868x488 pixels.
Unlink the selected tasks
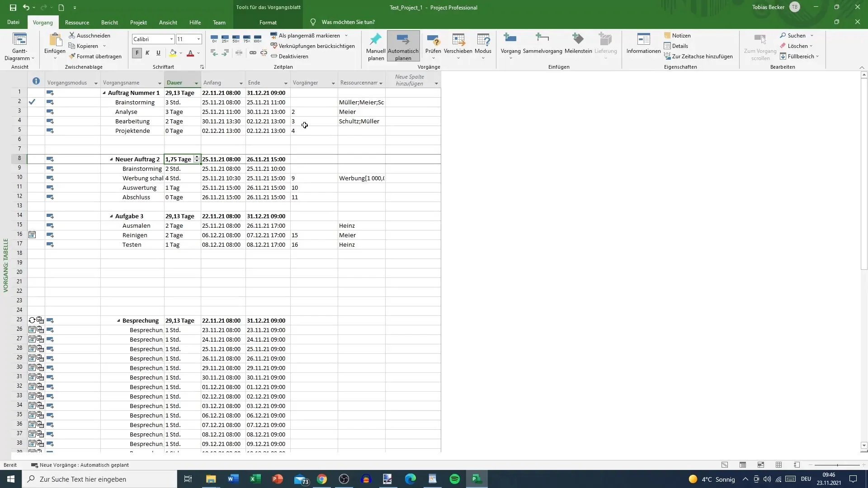pyautogui.click(x=264, y=53)
